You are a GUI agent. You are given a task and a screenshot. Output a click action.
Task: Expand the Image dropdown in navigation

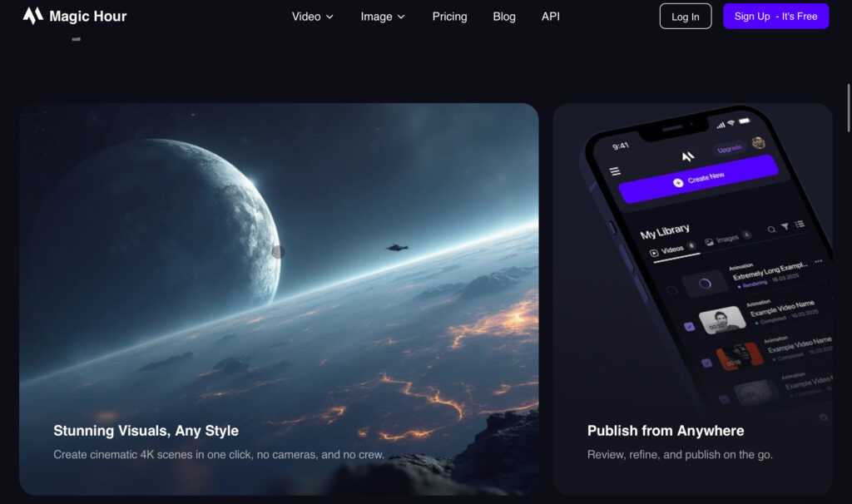[x=383, y=17]
